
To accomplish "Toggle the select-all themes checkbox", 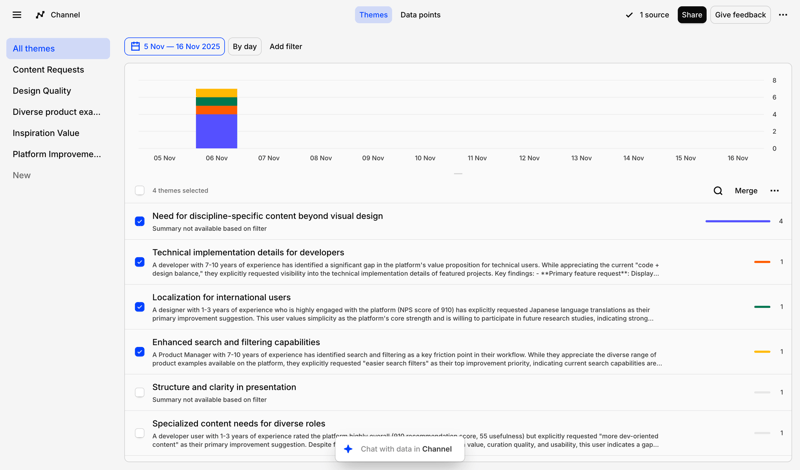I will tap(140, 191).
